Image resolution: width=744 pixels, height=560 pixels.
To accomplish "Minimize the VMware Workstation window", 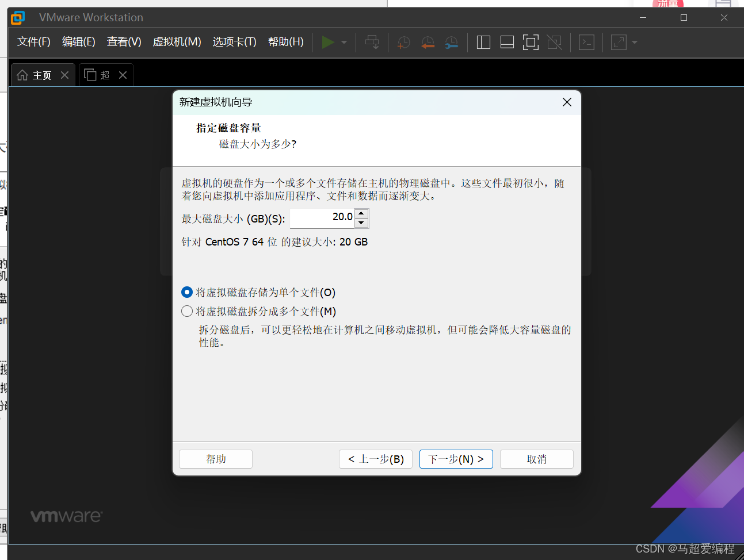I will [643, 18].
